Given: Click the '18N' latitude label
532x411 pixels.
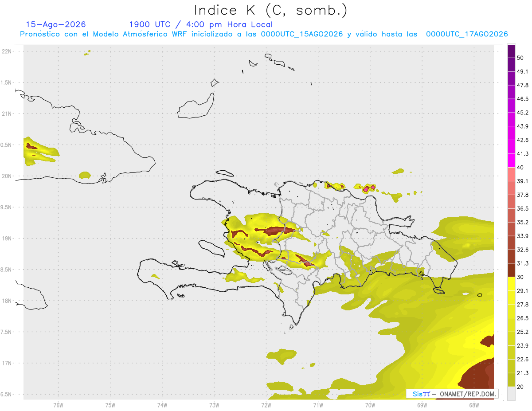Looking at the screenshot, I should click(x=7, y=301).
